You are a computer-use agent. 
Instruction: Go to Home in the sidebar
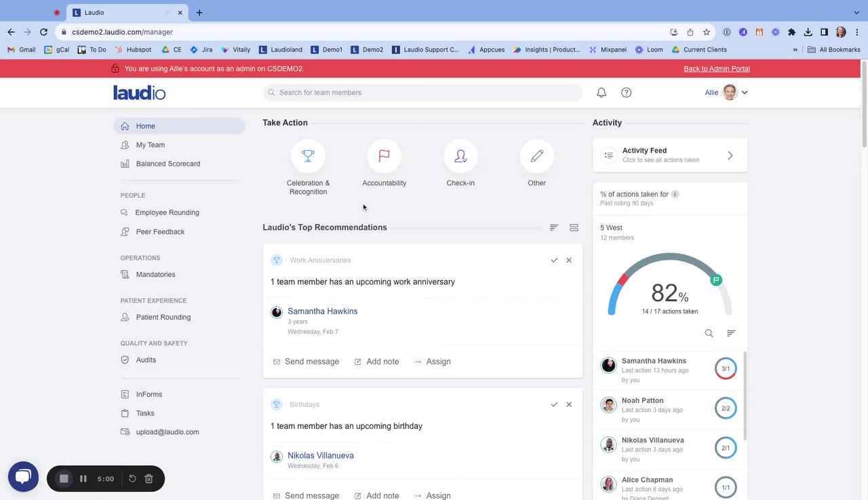click(x=179, y=126)
